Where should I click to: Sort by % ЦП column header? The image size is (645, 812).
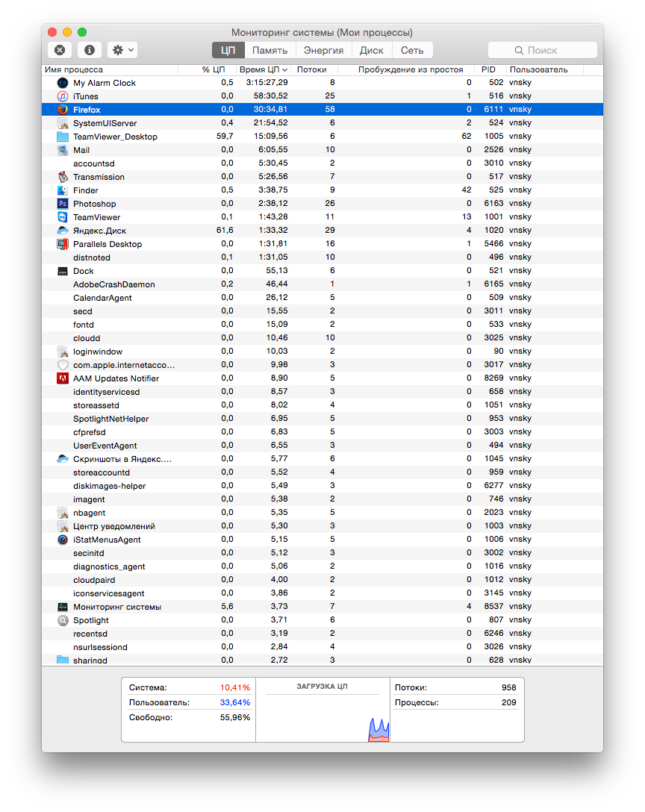[206, 70]
